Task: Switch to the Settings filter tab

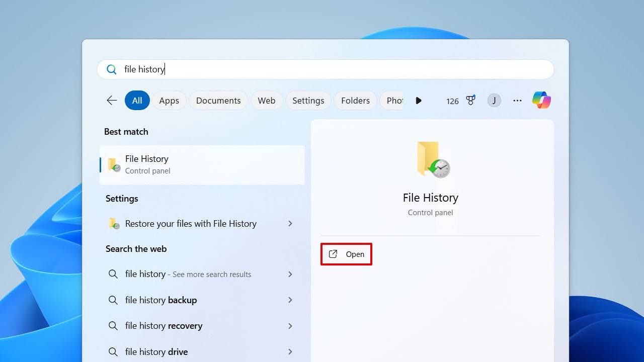Action: pyautogui.click(x=308, y=100)
